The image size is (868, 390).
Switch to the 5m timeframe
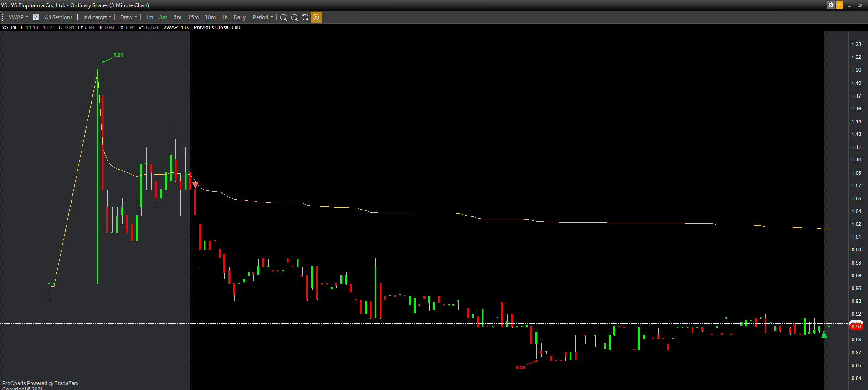tap(177, 17)
